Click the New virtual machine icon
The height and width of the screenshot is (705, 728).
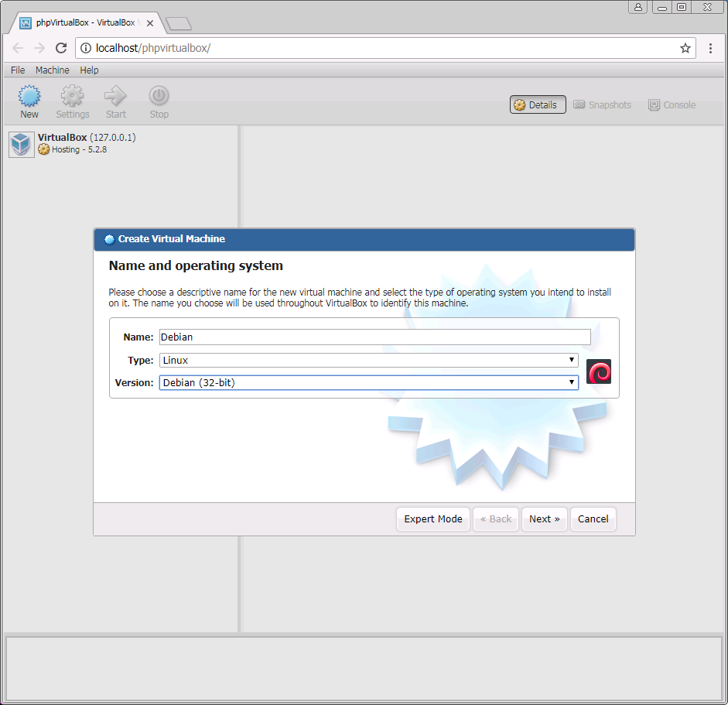(x=29, y=100)
